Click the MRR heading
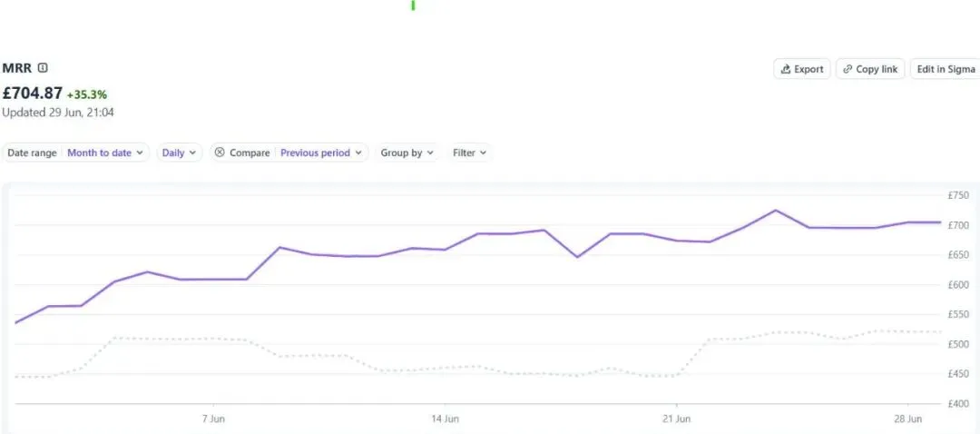 17,68
